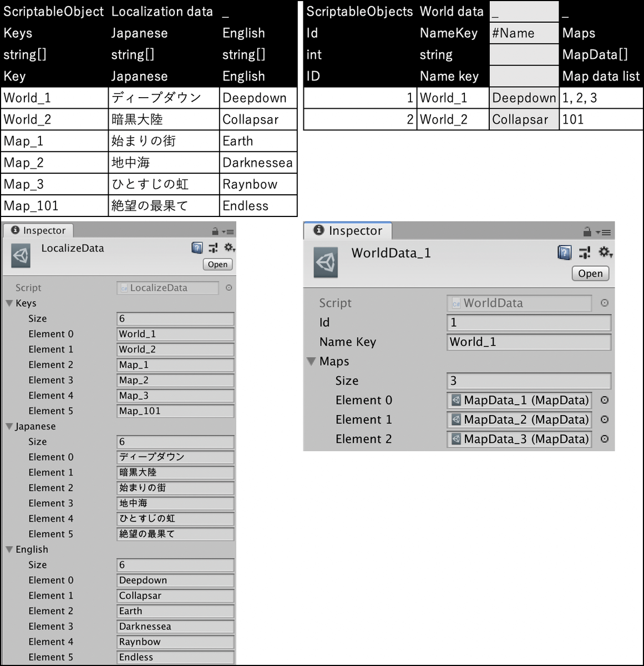The width and height of the screenshot is (644, 666).
Task: Click English field containing Endless
Action: coord(175,657)
